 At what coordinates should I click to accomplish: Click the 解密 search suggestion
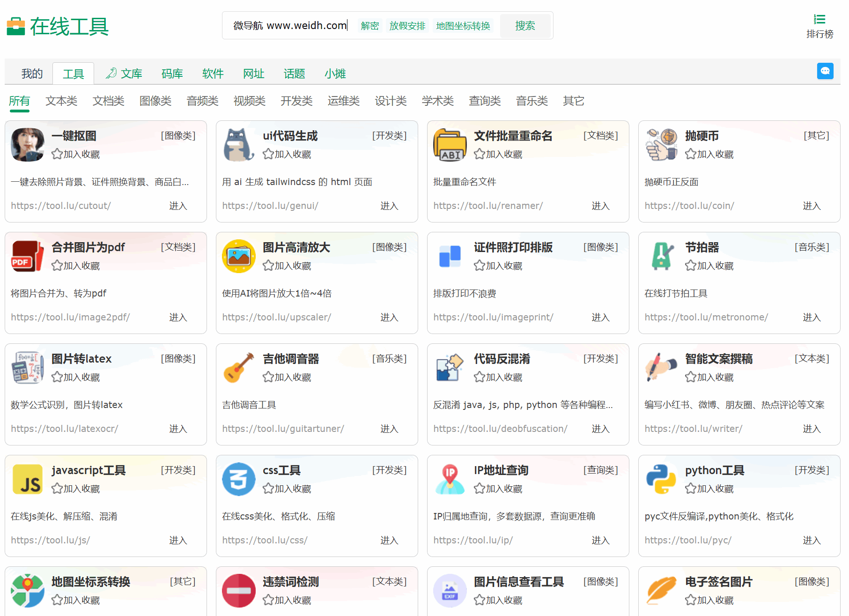click(x=369, y=26)
